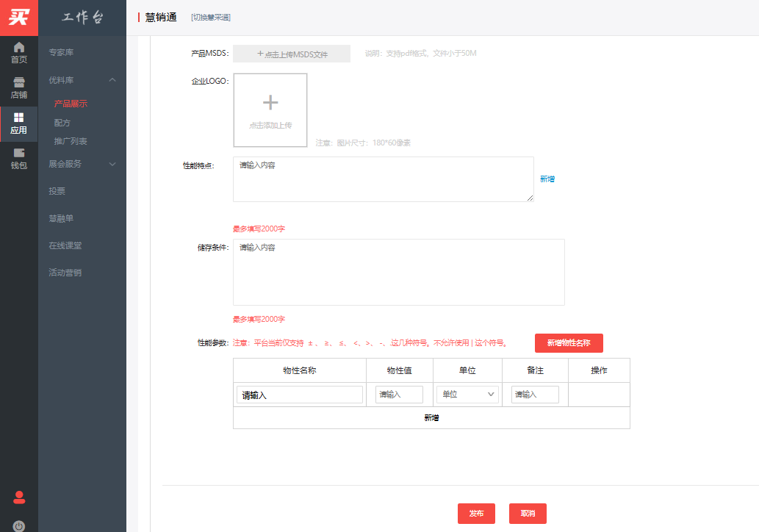Click the red 买 logo icon
The height and width of the screenshot is (532, 759).
pos(19,17)
